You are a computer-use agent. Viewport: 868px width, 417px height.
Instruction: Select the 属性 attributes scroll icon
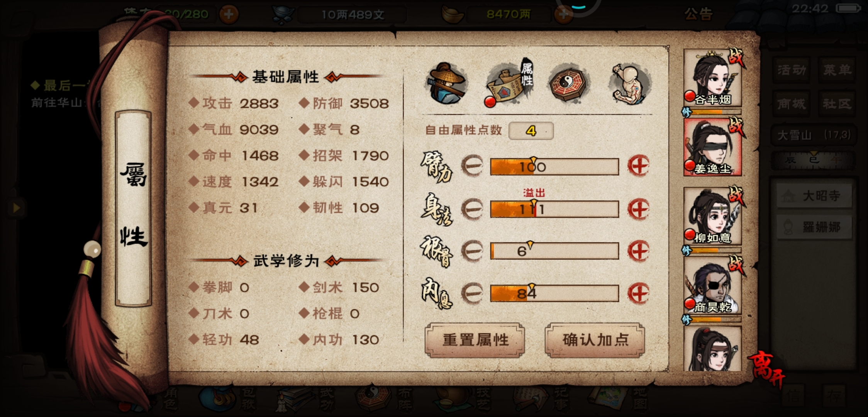point(510,83)
